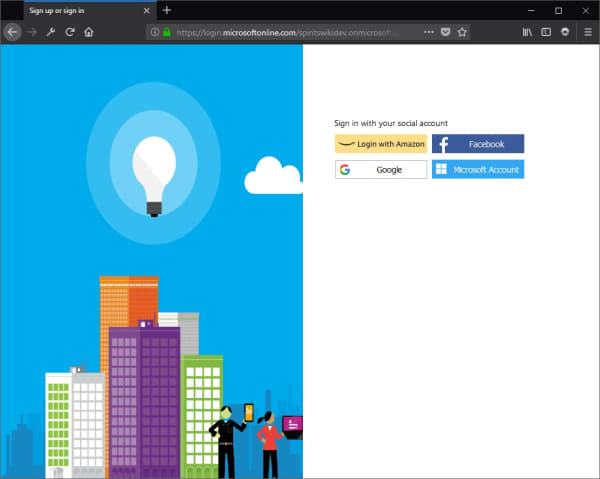Go back using the back arrow
600x479 pixels.
point(12,32)
